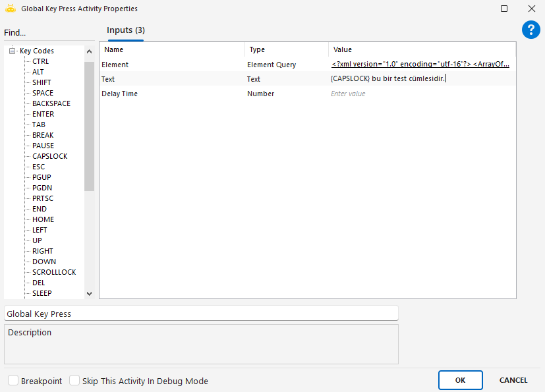
Task: Maximize the properties dialog window
Action: pyautogui.click(x=504, y=9)
